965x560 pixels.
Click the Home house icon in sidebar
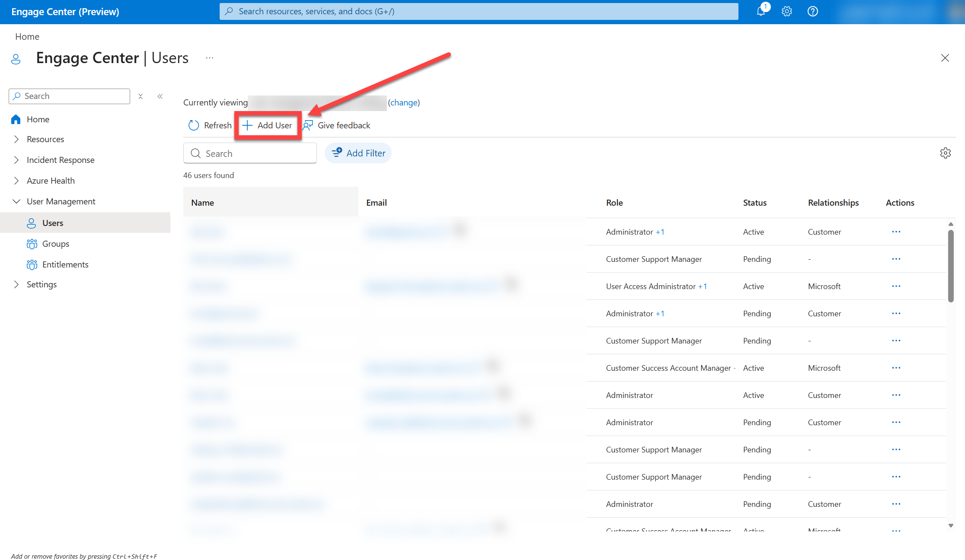pos(16,119)
